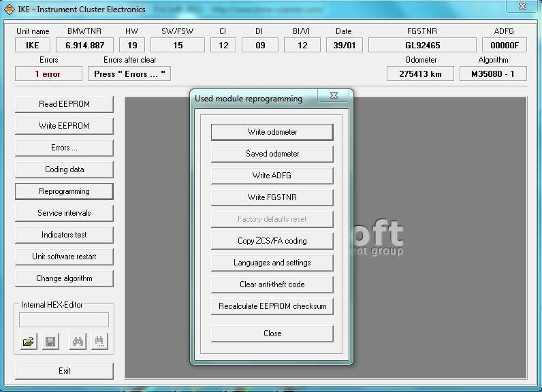Click the IKE app icon in title bar
Screen dimensions: 542x392
(x=9, y=9)
